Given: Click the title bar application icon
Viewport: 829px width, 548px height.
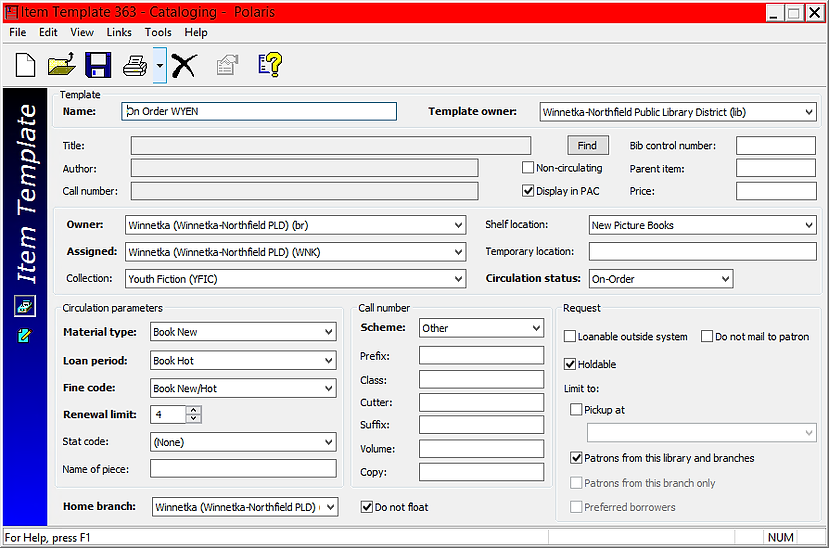Looking at the screenshot, I should click(x=11, y=12).
